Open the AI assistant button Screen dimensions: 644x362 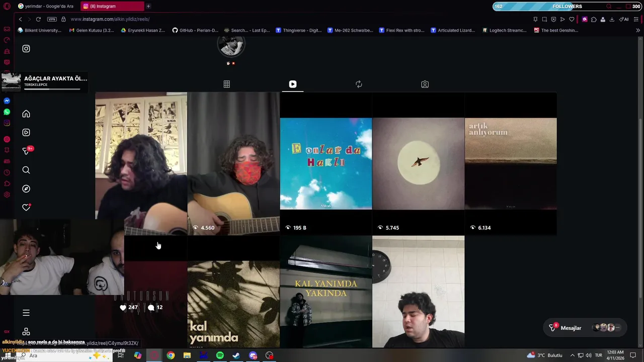click(x=624, y=19)
